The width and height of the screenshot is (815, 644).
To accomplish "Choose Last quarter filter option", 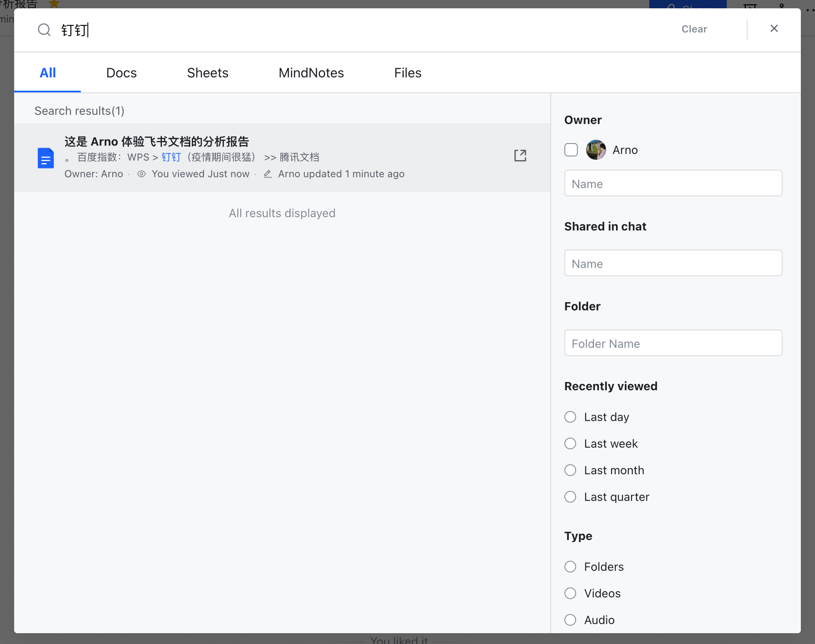I will pyautogui.click(x=570, y=497).
